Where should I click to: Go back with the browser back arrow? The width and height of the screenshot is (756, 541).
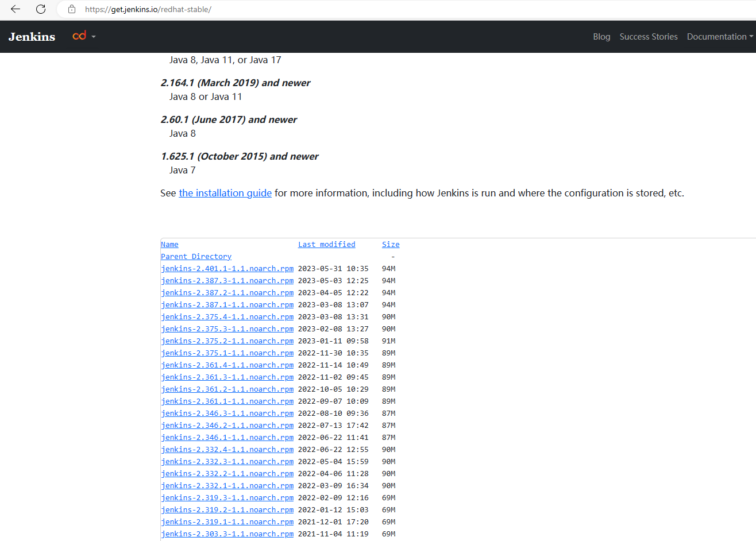16,9
